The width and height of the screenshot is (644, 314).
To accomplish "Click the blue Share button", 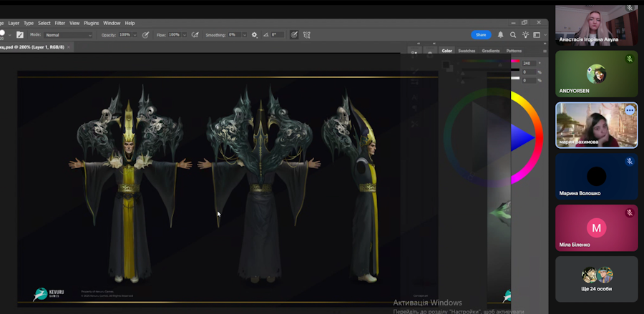I will [481, 34].
